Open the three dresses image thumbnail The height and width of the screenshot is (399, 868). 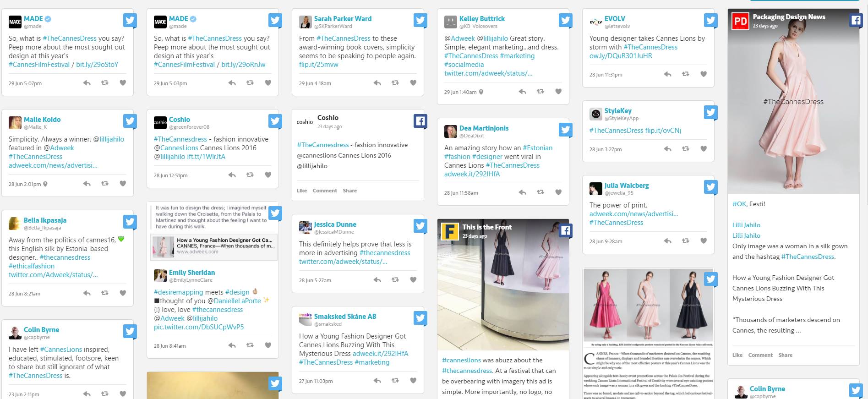tap(648, 305)
